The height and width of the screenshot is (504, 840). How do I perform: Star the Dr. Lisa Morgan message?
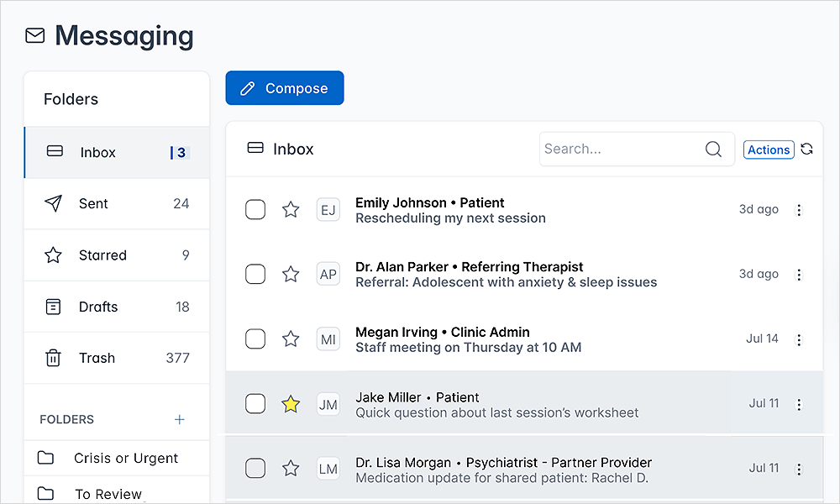(291, 469)
